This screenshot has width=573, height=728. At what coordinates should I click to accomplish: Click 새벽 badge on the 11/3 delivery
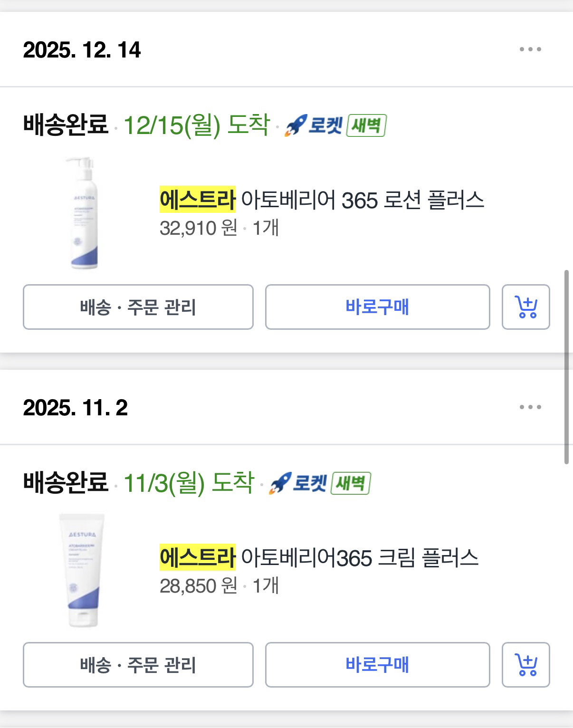coord(351,483)
